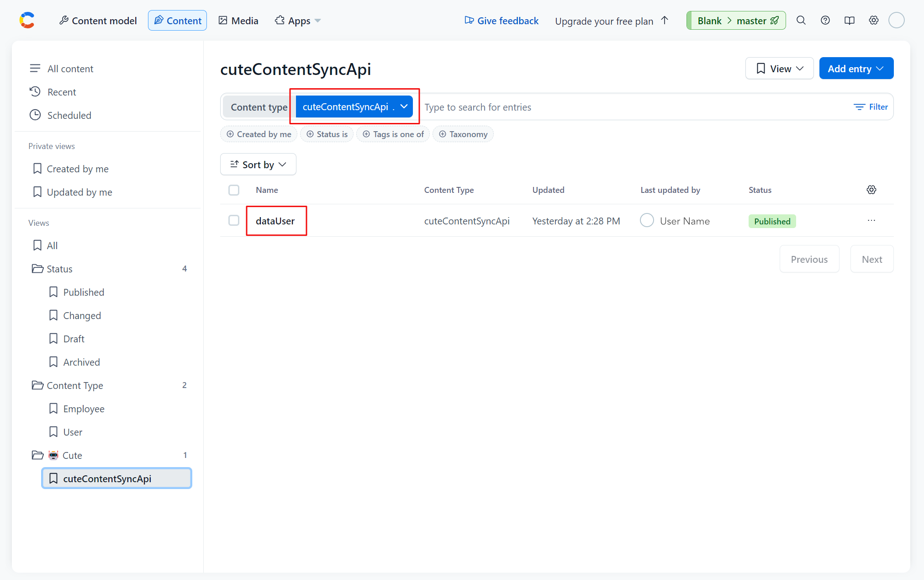Add the Created by me filter chip
Viewport: 924px width, 580px height.
point(259,134)
